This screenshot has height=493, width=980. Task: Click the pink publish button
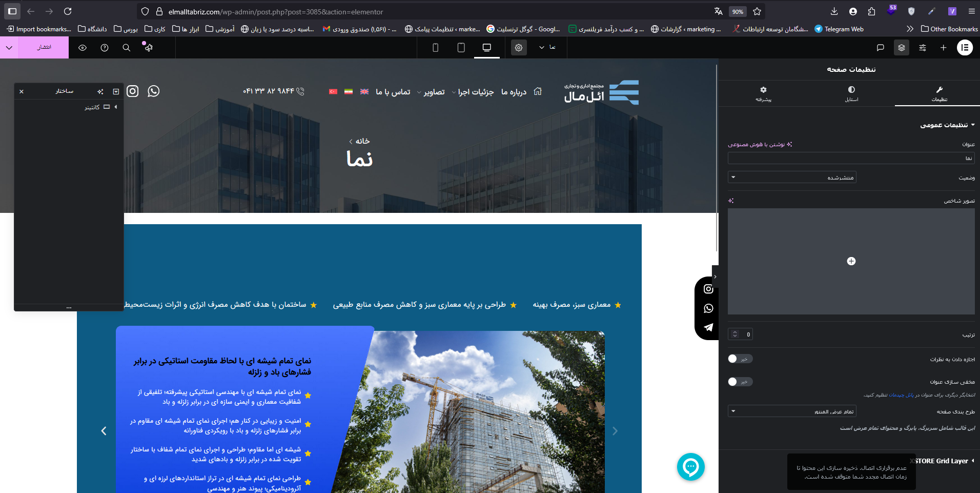pos(44,48)
